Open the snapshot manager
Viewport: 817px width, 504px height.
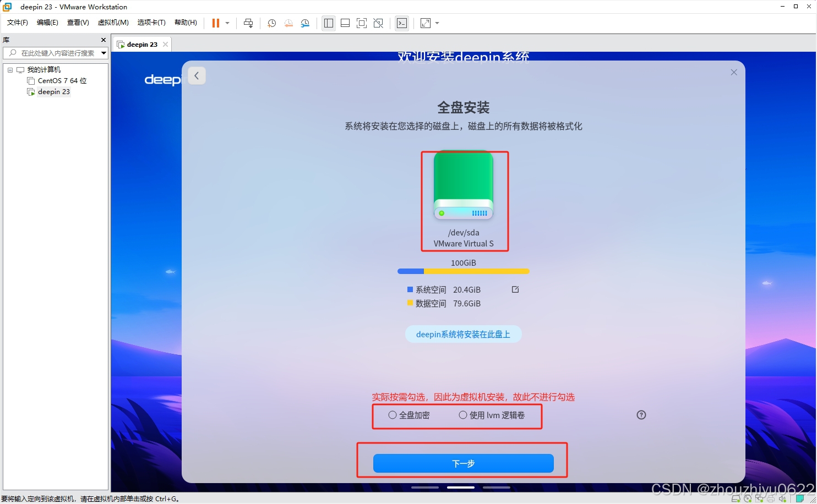point(305,23)
